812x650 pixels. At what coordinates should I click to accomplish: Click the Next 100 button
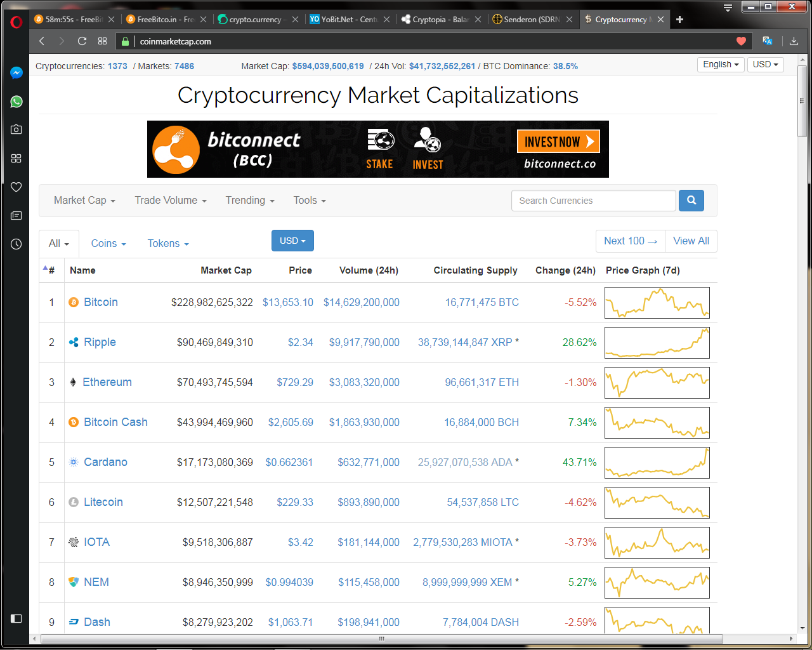point(631,241)
